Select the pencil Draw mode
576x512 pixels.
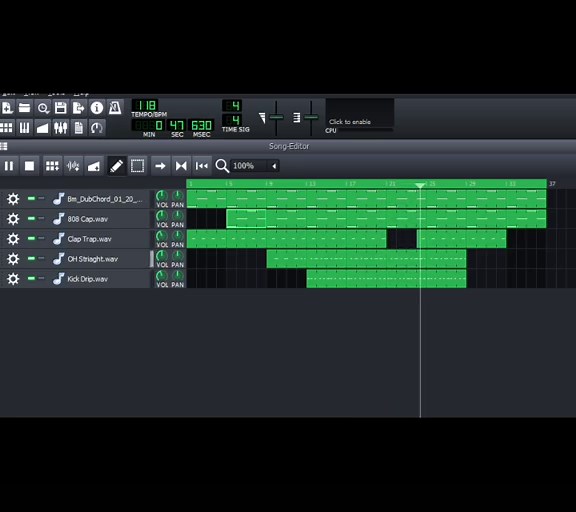[116, 166]
